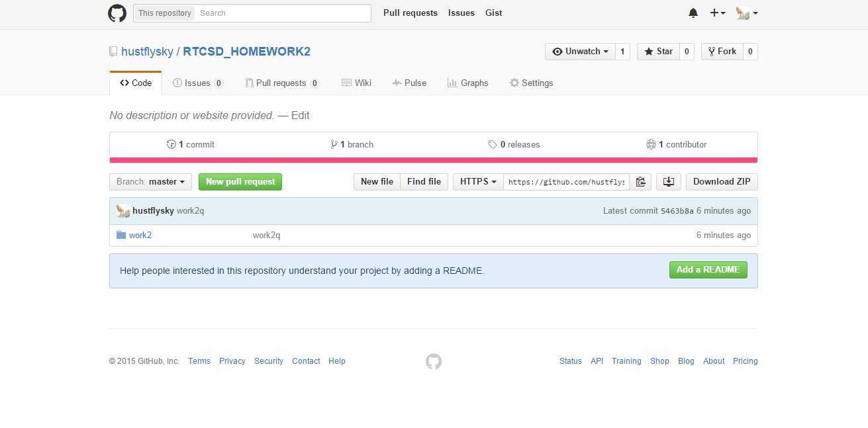Click the hustflysky avatar in the commit row

(123, 211)
